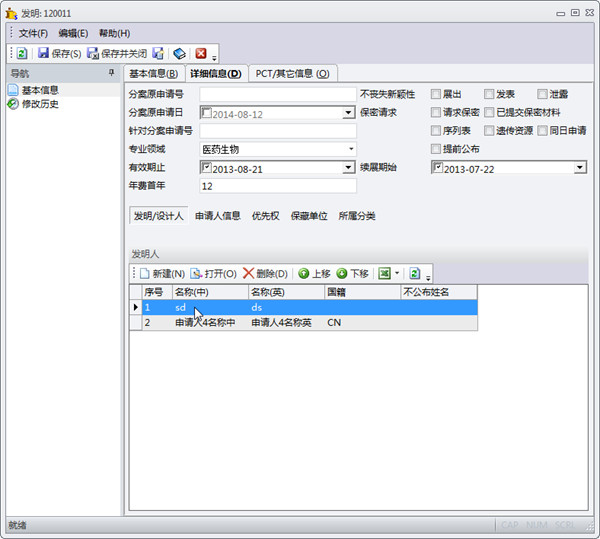Image resolution: width=600 pixels, height=539 pixels.
Task: Click the 年费首年 input field
Action: 278,186
